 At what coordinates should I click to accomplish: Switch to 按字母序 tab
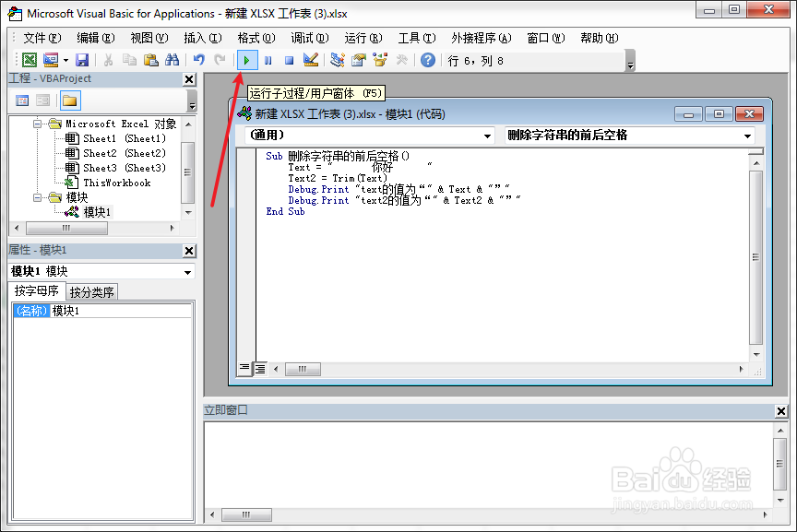37,290
